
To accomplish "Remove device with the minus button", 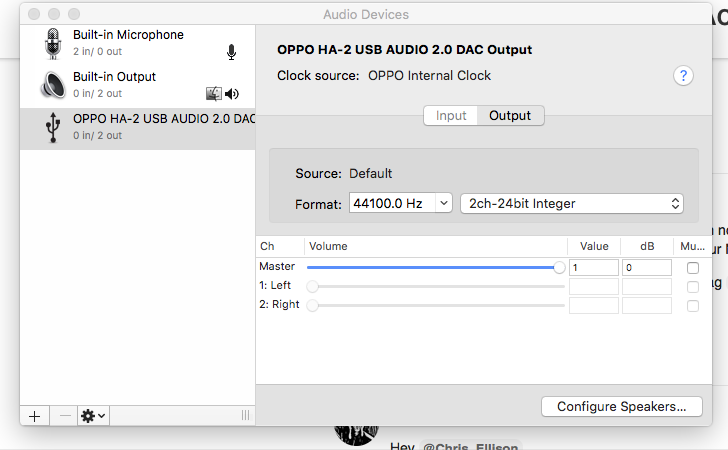I will pos(65,416).
